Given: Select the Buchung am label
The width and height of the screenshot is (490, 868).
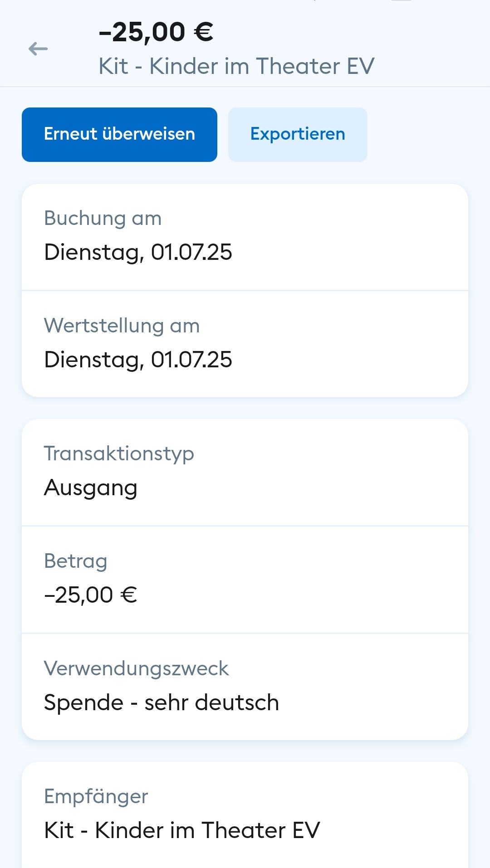Looking at the screenshot, I should tap(103, 218).
